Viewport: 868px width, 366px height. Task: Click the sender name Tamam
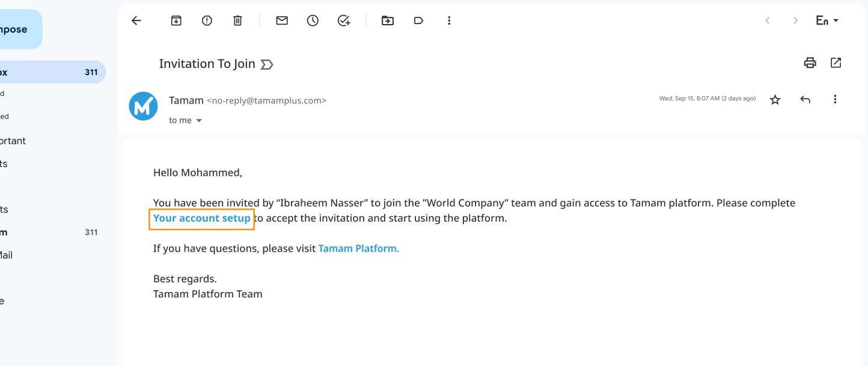point(186,100)
